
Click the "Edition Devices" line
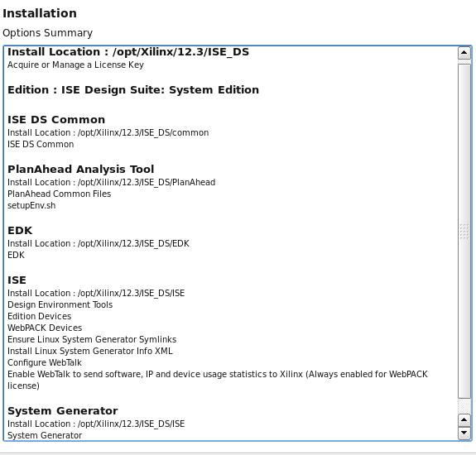click(40, 316)
